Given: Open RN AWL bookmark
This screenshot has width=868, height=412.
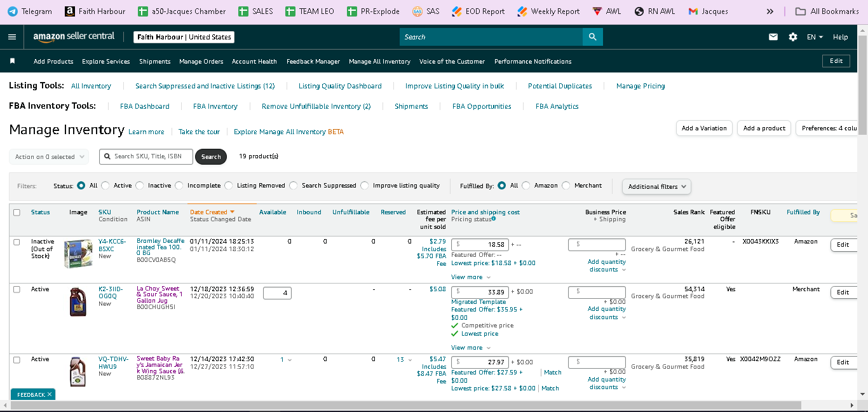Looking at the screenshot, I should [x=654, y=11].
